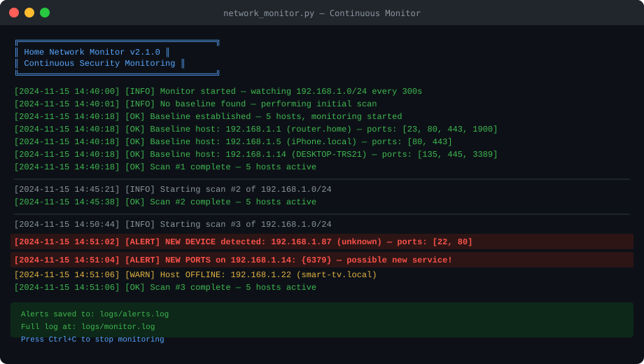Click the 'Continuous Security Monitoring' banner line
The image size is (644, 364).
click(99, 63)
